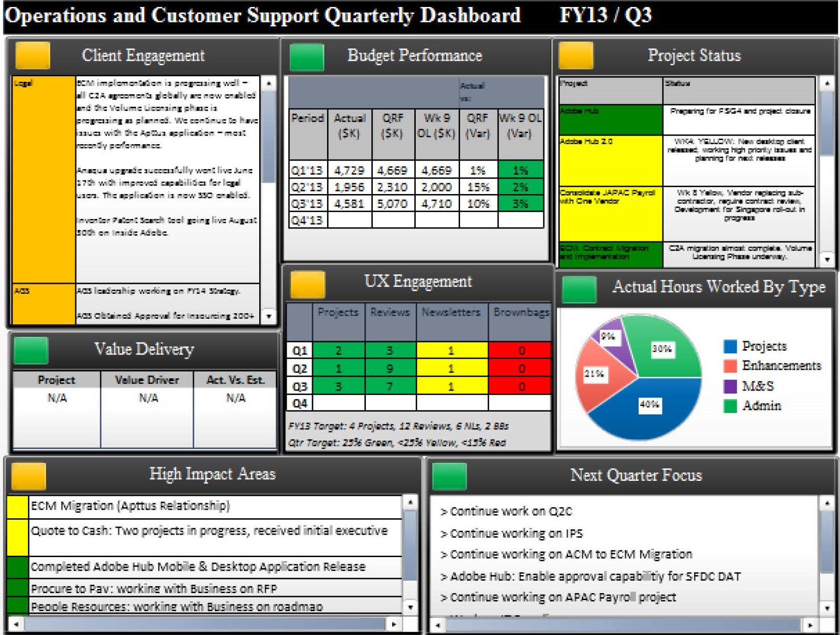Select the blue Projects legend swatch
Screen dimensions: 840x635
click(730, 346)
